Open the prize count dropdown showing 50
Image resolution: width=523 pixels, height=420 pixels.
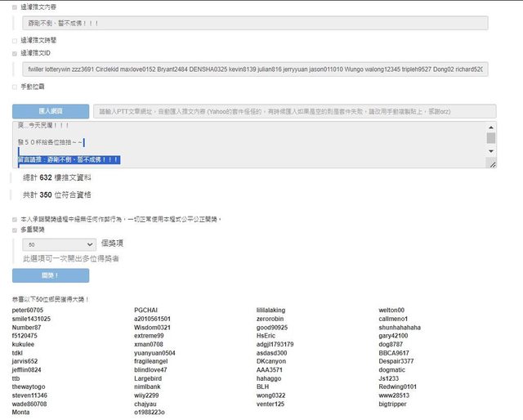pyautogui.click(x=60, y=244)
